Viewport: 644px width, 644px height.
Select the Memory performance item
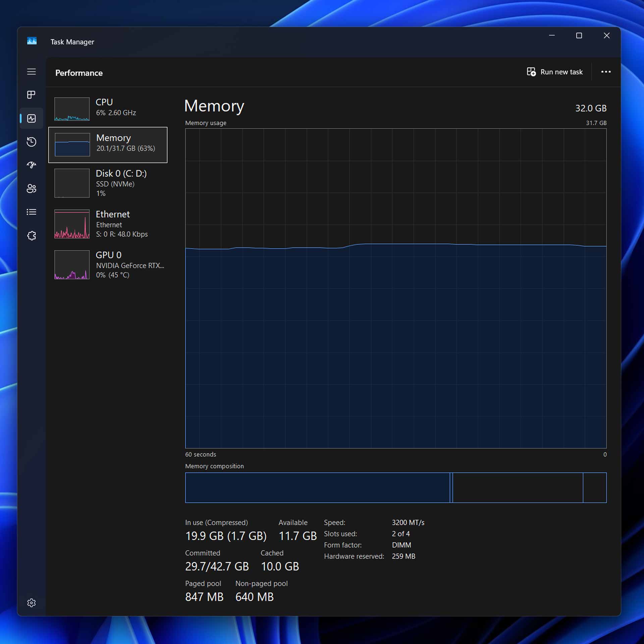coord(108,145)
